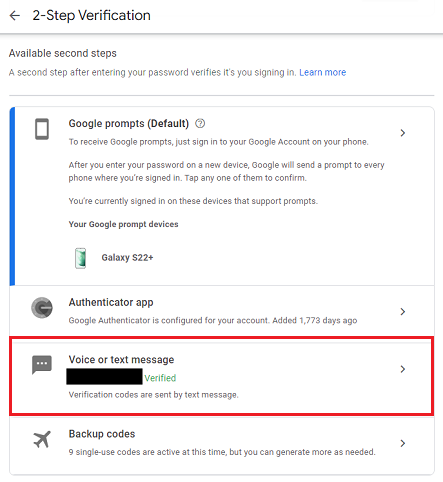443x482 pixels.
Task: Click the Google Authenticator app icon
Action: [x=42, y=308]
